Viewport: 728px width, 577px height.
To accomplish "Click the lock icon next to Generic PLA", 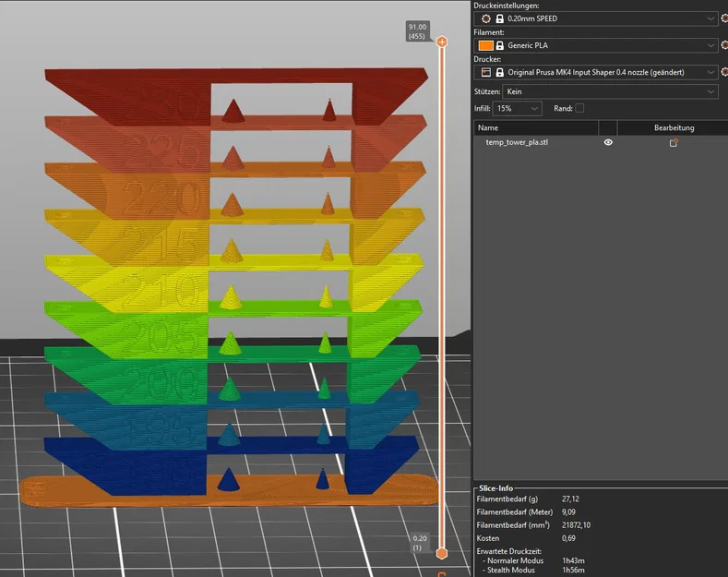I will [499, 45].
